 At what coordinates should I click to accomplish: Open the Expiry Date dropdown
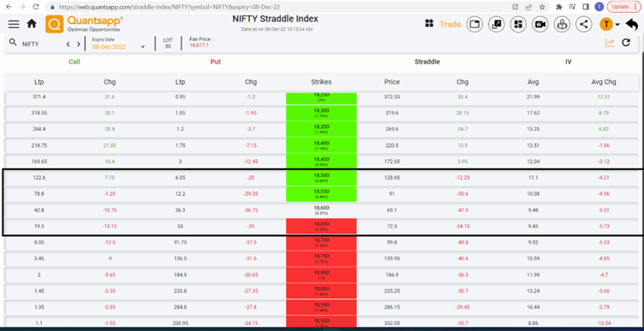[x=119, y=44]
